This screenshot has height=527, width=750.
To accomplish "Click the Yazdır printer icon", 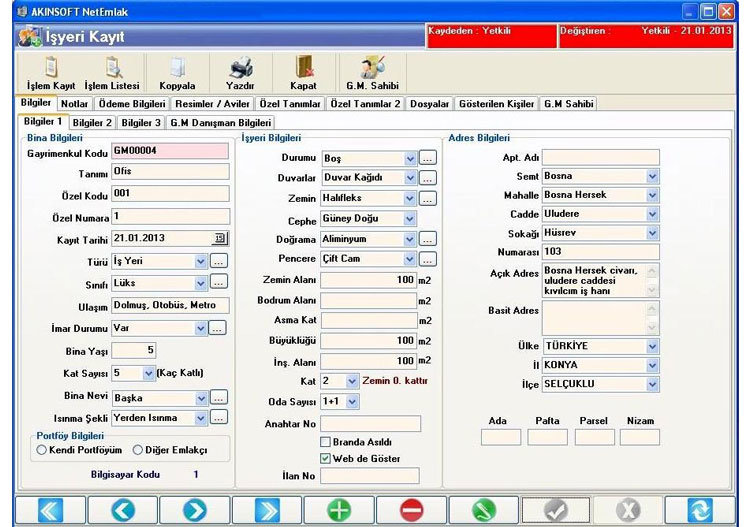I will coord(240,73).
